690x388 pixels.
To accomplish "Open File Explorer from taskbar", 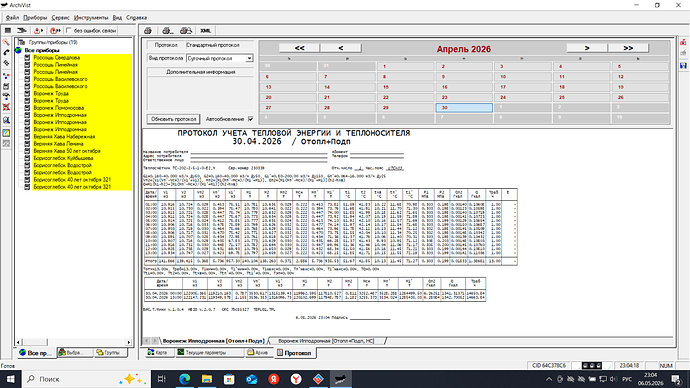I will point(207,379).
